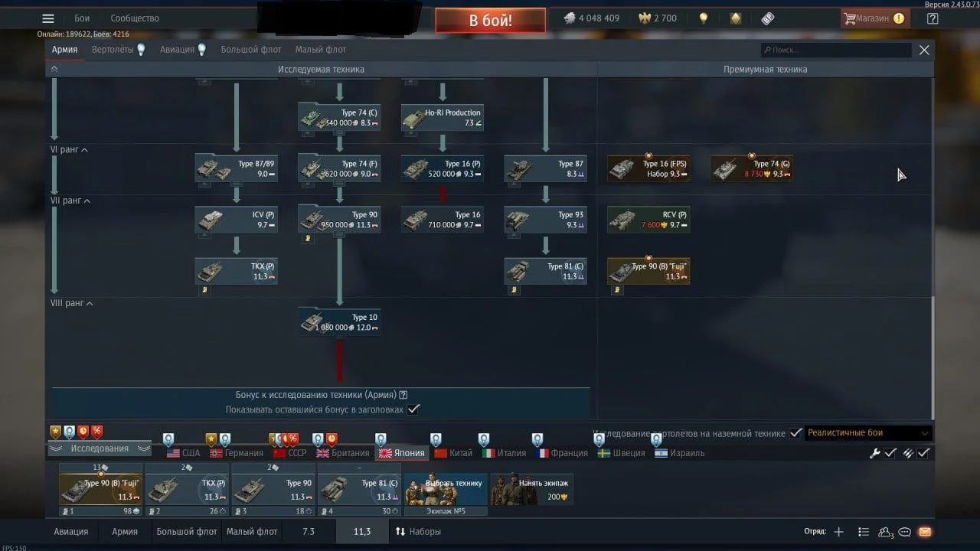Toggle the auto-repair checkbox

tap(890, 453)
